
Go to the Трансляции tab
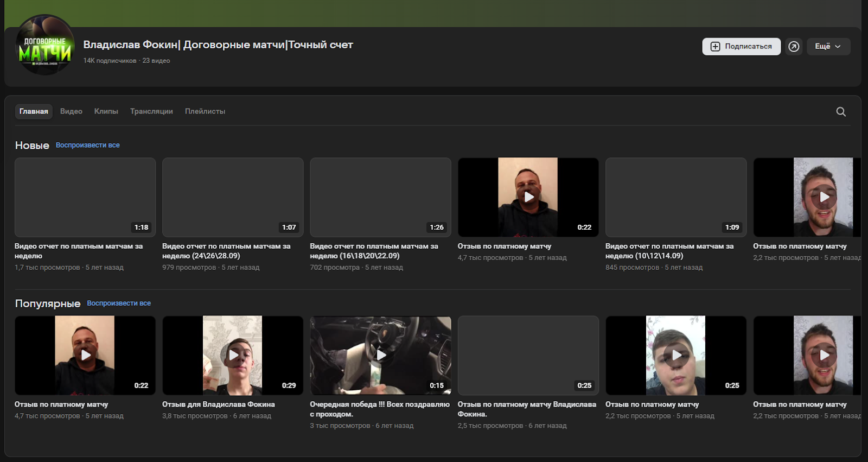pos(151,111)
